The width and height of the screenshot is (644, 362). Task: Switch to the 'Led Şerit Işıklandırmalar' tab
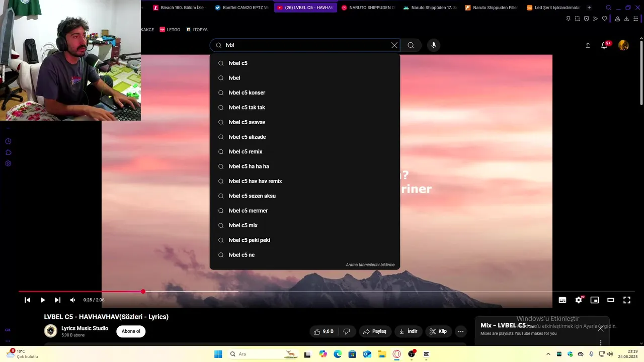tap(553, 8)
